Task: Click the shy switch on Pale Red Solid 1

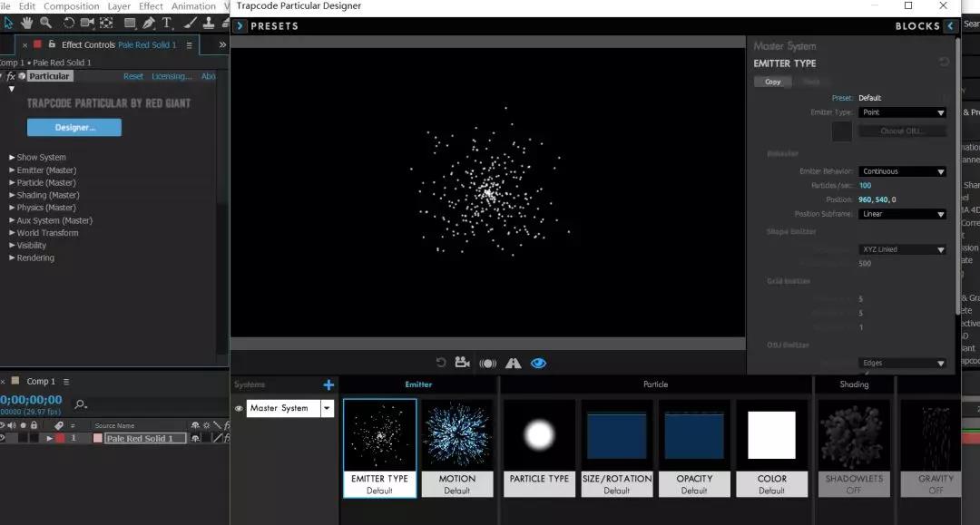Action: click(x=196, y=438)
